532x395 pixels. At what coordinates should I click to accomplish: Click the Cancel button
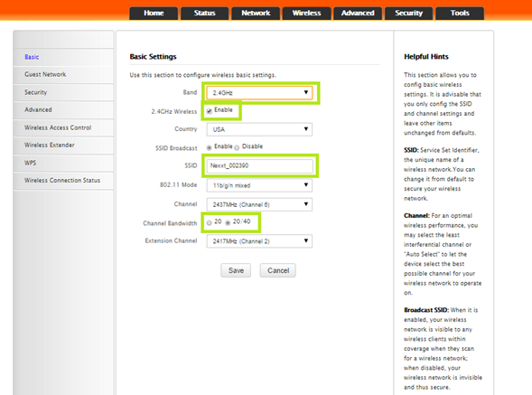click(278, 270)
